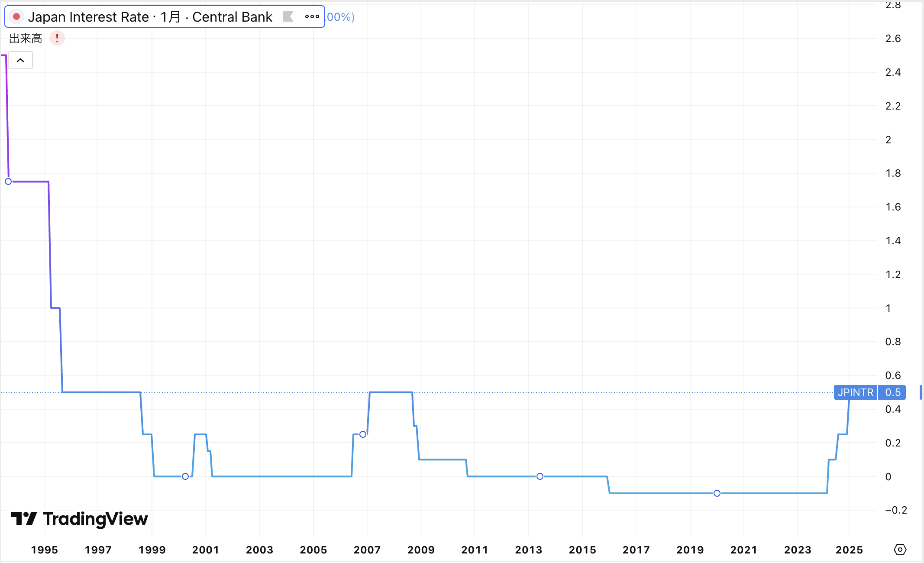Click the Japan flag symbol icon

(x=16, y=17)
